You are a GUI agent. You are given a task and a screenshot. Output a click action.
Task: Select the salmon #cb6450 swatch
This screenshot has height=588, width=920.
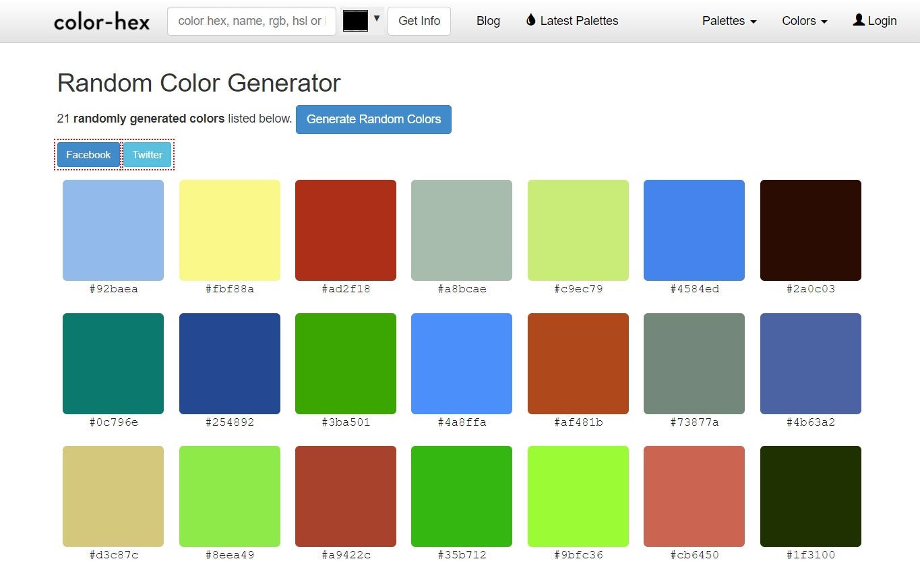pos(694,496)
